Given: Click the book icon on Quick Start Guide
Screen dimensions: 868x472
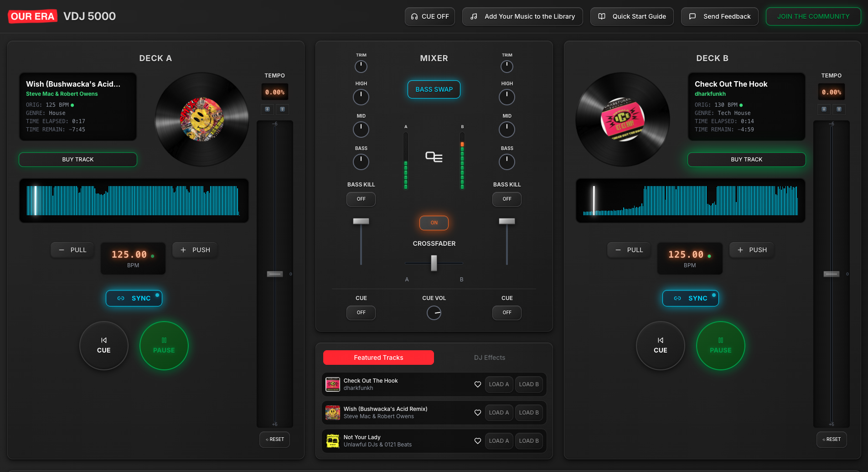Looking at the screenshot, I should coord(601,16).
